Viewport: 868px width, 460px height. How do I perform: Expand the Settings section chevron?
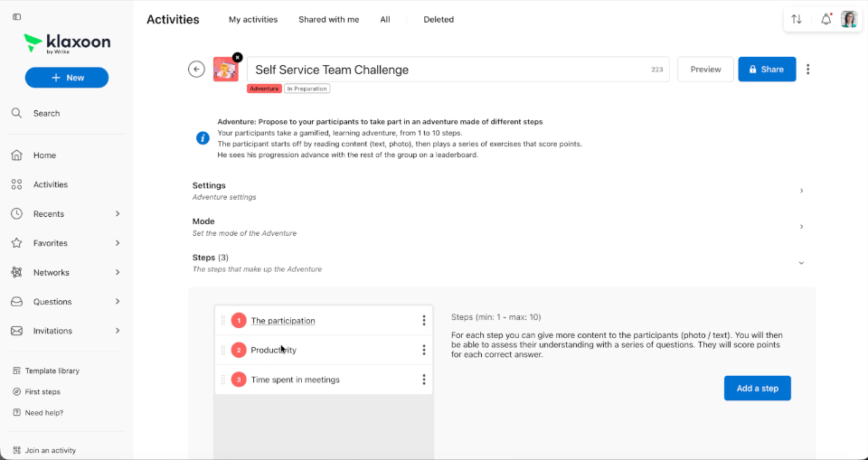pyautogui.click(x=802, y=191)
